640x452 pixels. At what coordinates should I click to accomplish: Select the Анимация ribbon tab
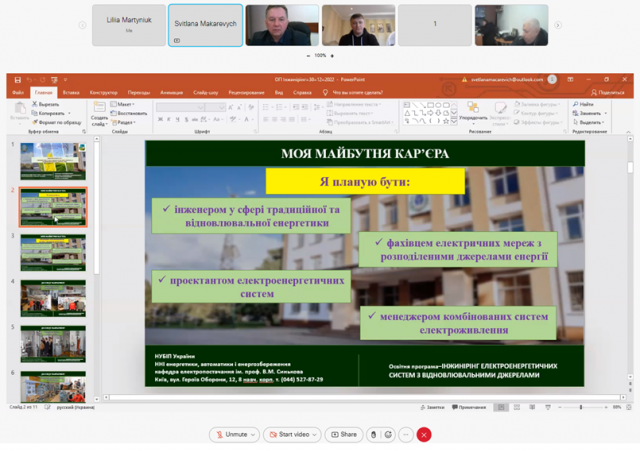171,93
